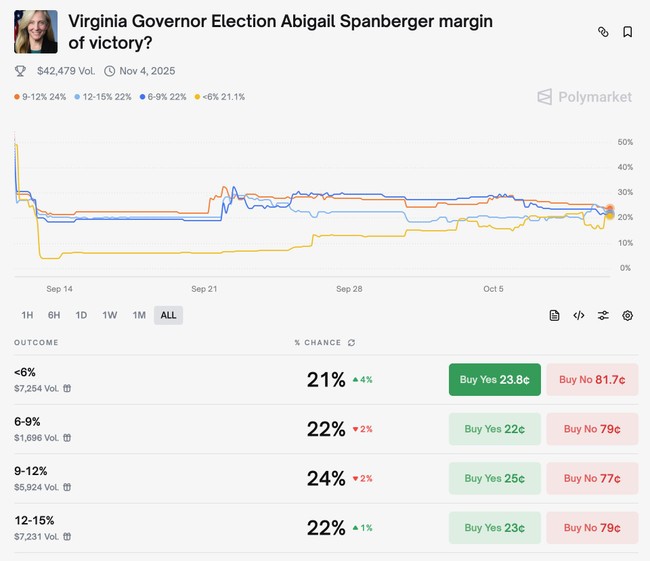The height and width of the screenshot is (561, 650).
Task: Click Spanberger's profile thumbnail
Action: (x=35, y=32)
